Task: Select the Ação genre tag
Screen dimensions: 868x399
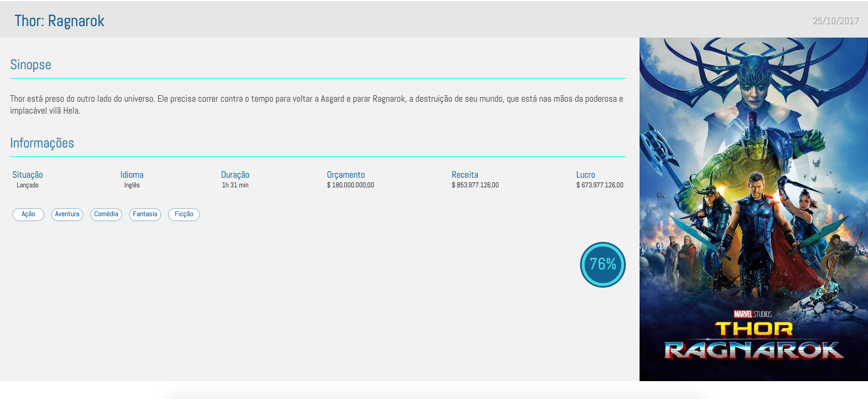Action: pos(28,214)
